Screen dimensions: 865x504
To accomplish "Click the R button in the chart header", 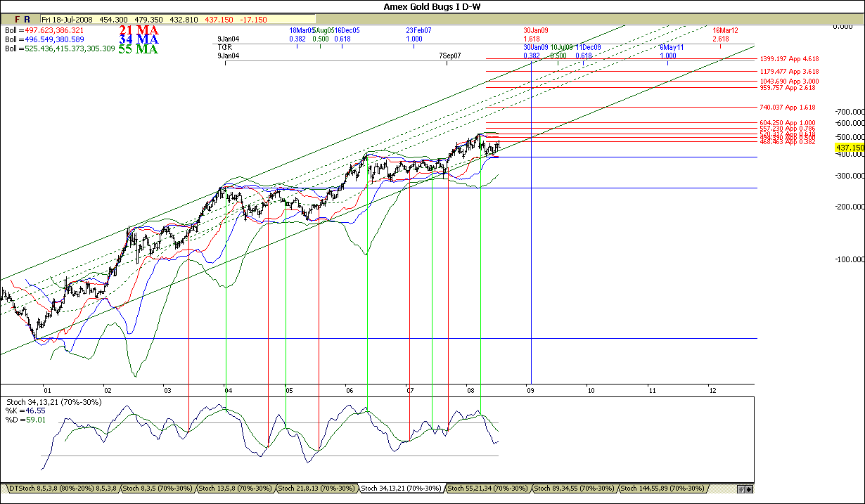I will tap(27, 20).
